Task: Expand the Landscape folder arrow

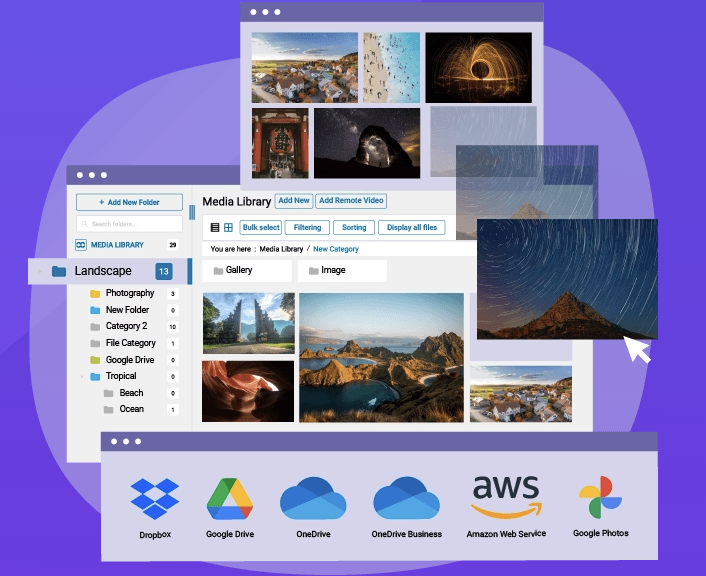Action: click(x=40, y=271)
